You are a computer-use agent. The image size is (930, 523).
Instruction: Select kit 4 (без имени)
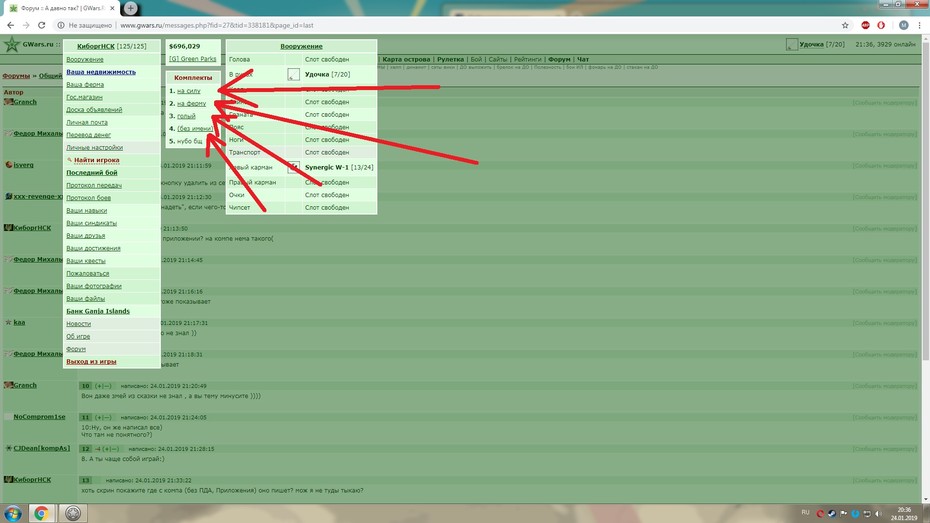pyautogui.click(x=195, y=129)
